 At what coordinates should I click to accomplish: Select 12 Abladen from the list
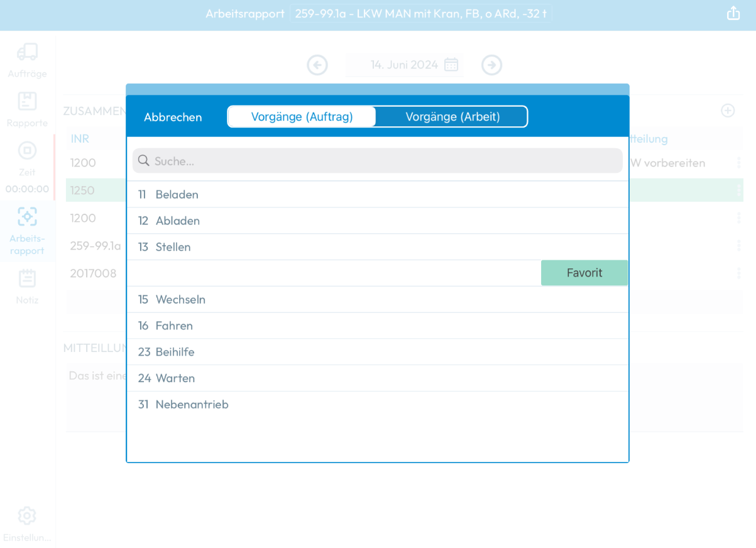(x=378, y=221)
